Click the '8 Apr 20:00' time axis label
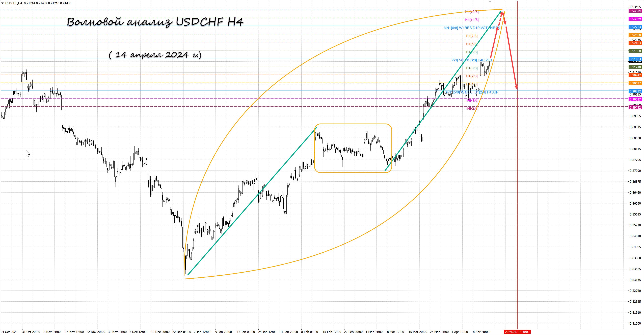This screenshot has width=644, height=335. pyautogui.click(x=481, y=332)
